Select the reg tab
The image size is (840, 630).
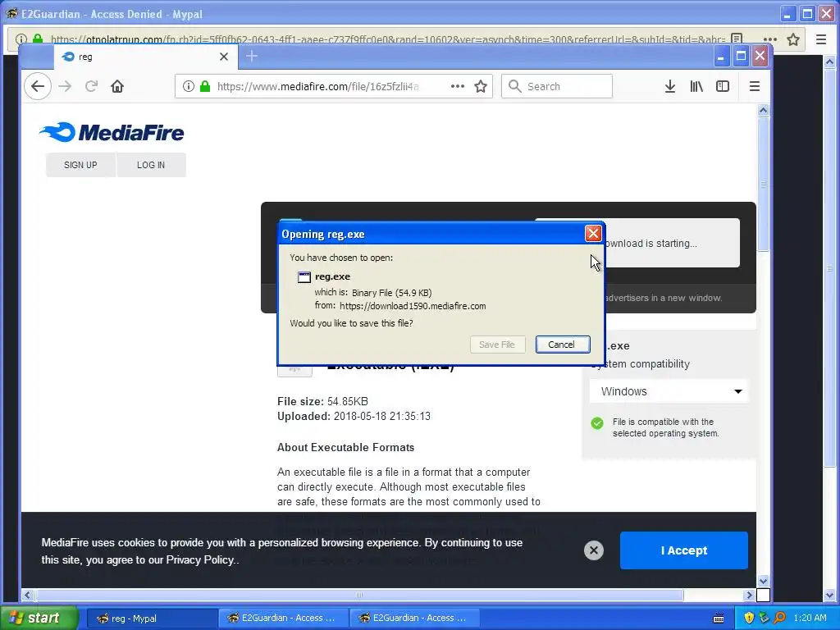tap(145, 57)
